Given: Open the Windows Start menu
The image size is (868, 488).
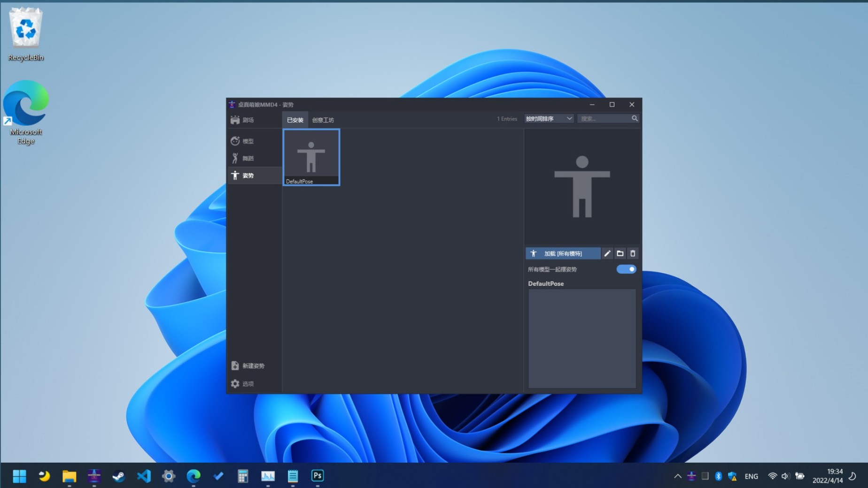Looking at the screenshot, I should click(19, 476).
